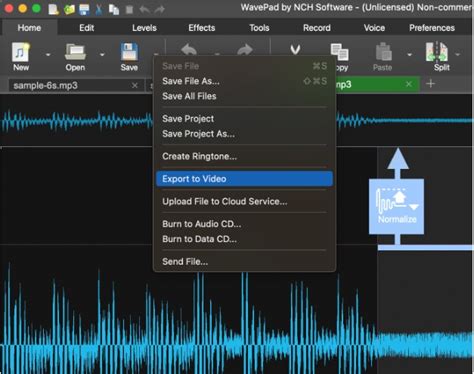Expand the dropdown arrow next to Split
The image size is (474, 374).
(x=458, y=54)
